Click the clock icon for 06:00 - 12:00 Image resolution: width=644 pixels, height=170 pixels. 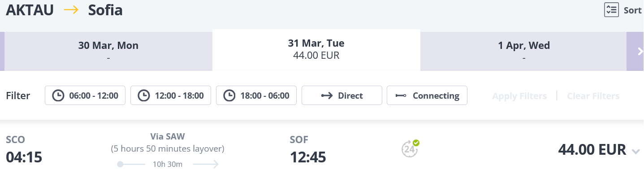click(58, 96)
